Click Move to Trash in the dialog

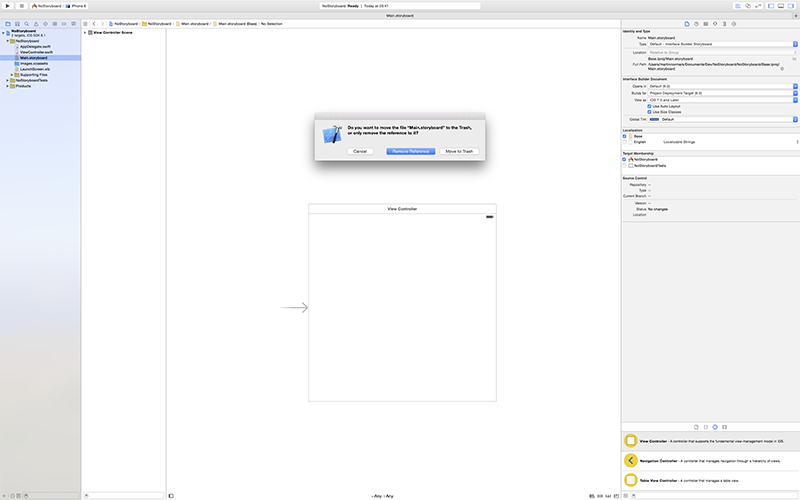[x=459, y=152]
